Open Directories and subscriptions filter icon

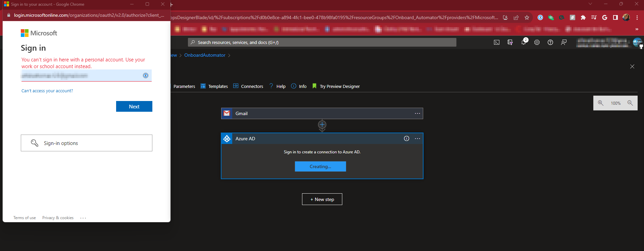510,42
